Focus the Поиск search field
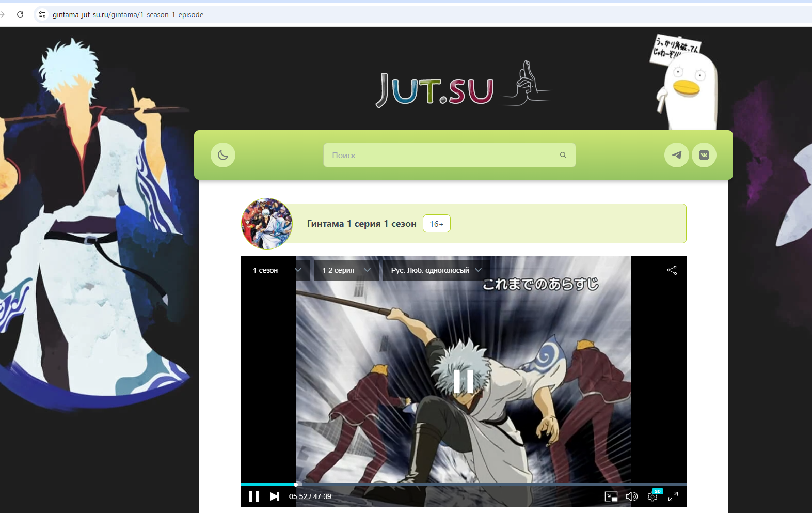The height and width of the screenshot is (513, 812). click(x=449, y=155)
